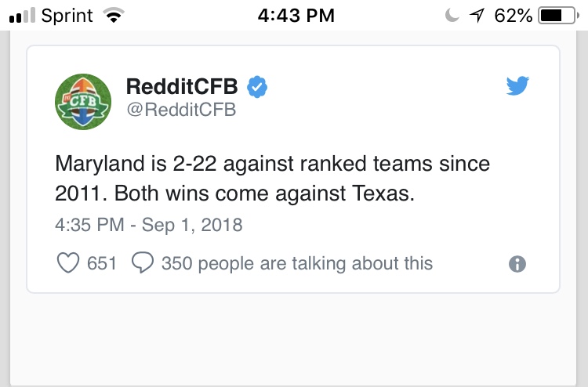Open the RedditCFB display name

tap(182, 86)
